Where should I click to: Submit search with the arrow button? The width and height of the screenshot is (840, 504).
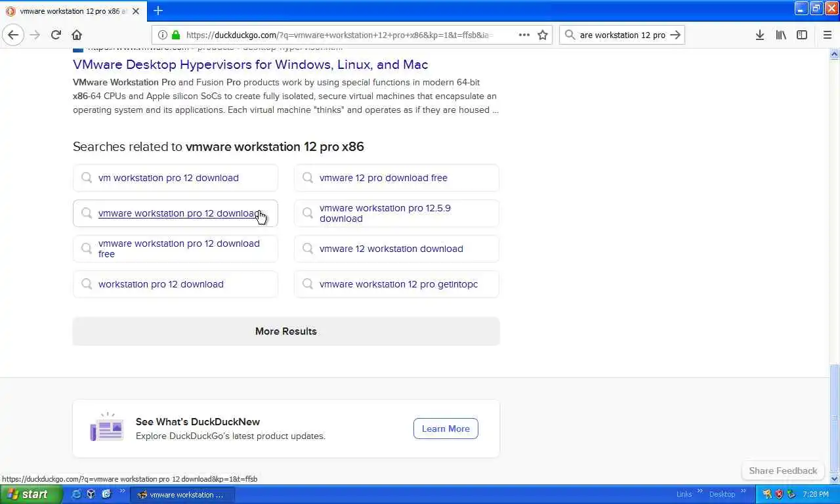pyautogui.click(x=675, y=35)
